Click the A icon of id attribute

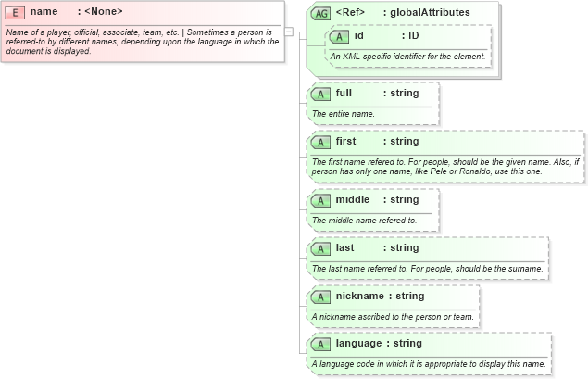339,37
